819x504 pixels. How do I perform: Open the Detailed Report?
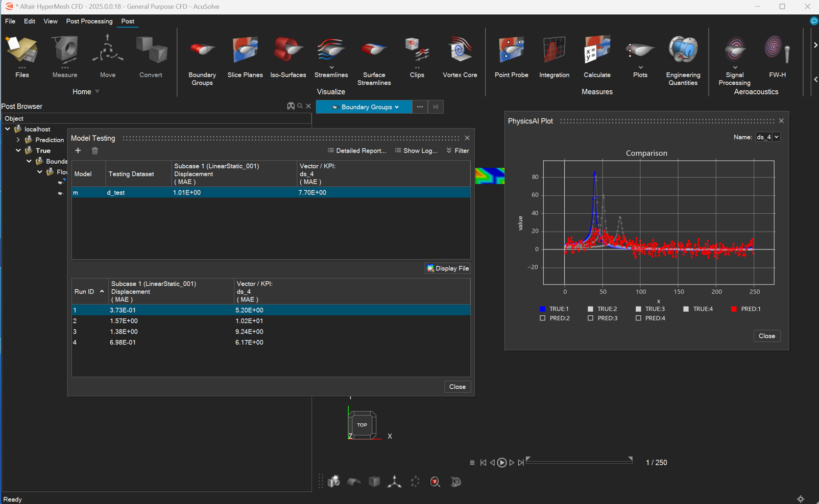click(x=356, y=151)
